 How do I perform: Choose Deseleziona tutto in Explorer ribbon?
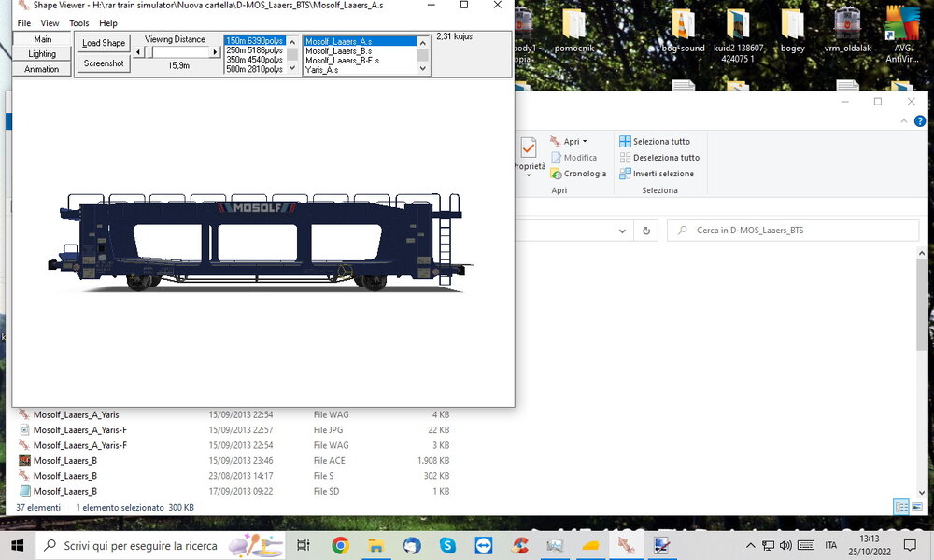click(x=659, y=157)
